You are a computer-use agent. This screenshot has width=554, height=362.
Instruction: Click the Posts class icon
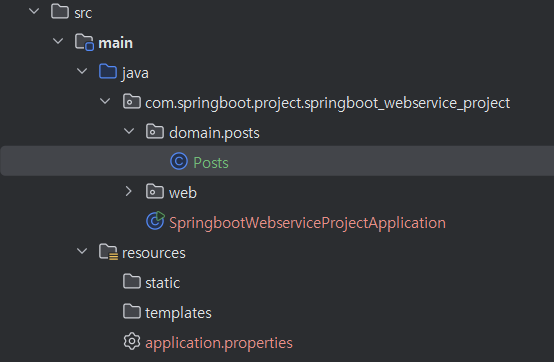coord(179,161)
